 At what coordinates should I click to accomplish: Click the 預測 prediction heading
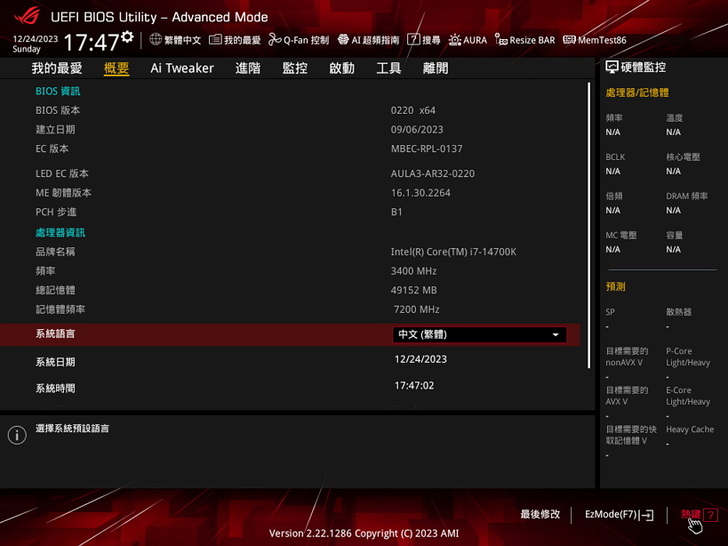[x=616, y=286]
